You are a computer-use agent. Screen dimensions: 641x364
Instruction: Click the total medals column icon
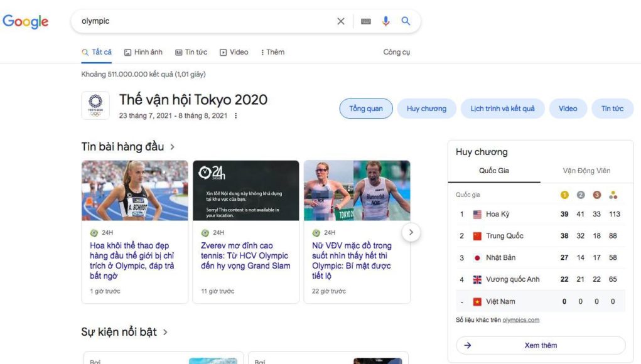pyautogui.click(x=613, y=195)
